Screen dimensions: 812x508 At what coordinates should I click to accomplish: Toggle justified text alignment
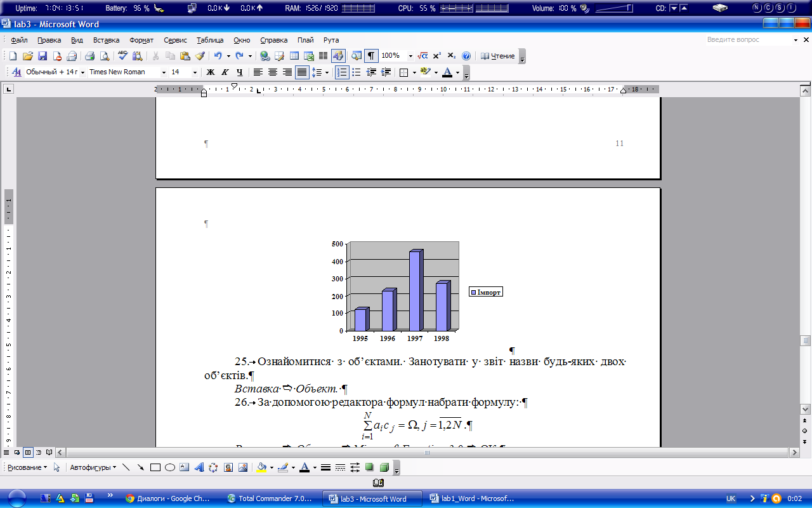click(302, 72)
